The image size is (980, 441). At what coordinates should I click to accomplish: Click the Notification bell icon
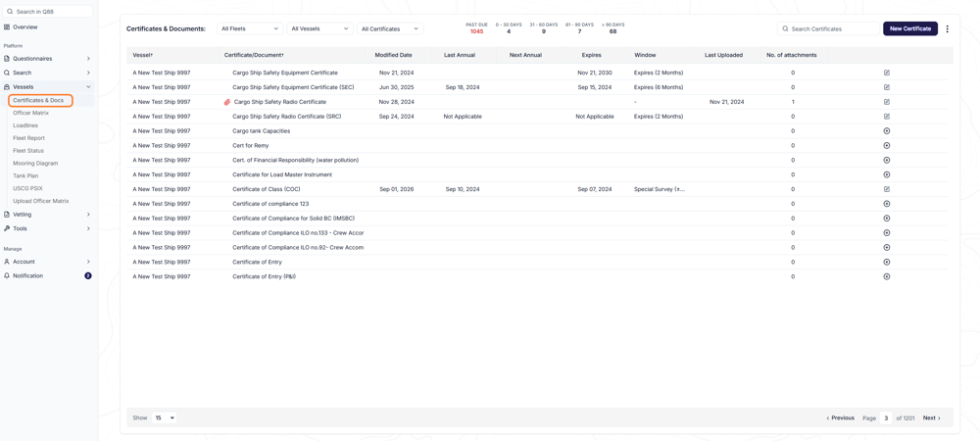point(7,275)
